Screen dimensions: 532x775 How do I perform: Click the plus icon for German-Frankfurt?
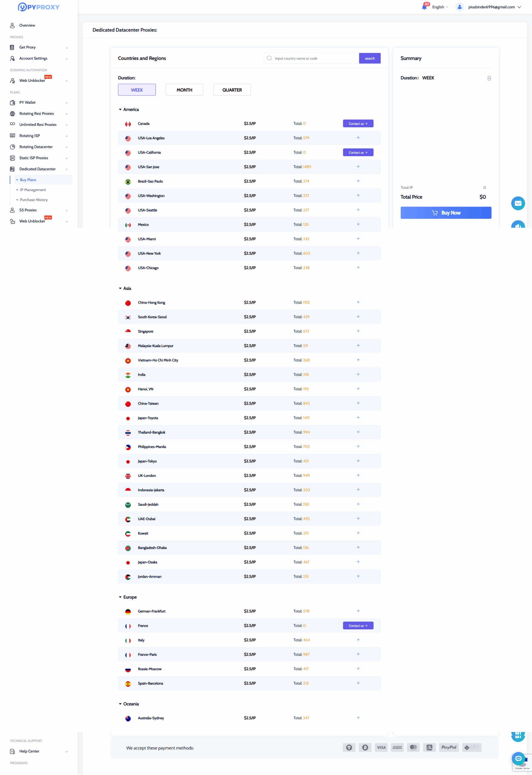[358, 611]
